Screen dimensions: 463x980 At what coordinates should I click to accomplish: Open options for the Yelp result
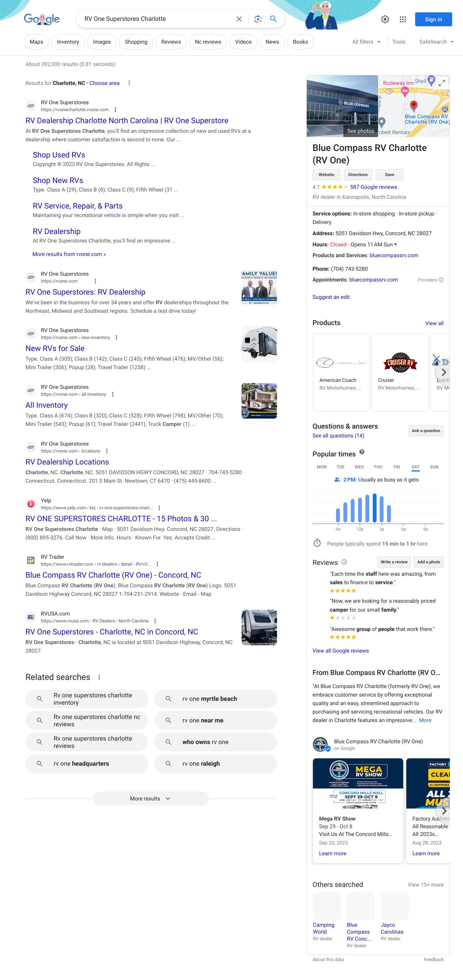click(x=159, y=508)
